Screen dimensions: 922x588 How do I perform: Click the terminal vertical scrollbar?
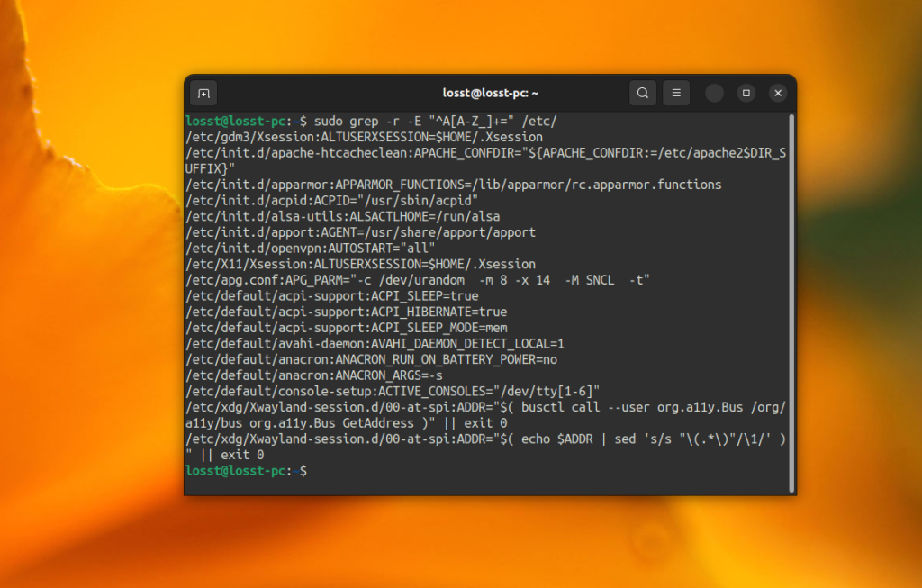(x=791, y=303)
